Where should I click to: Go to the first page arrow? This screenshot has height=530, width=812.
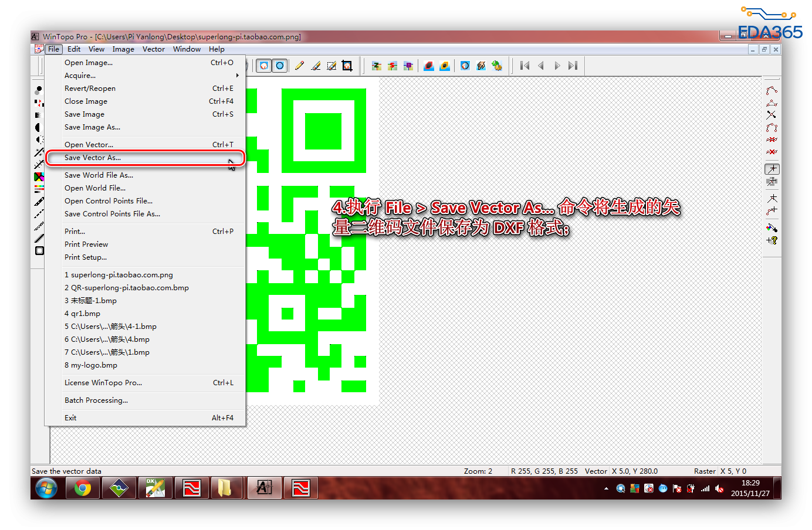click(x=525, y=66)
